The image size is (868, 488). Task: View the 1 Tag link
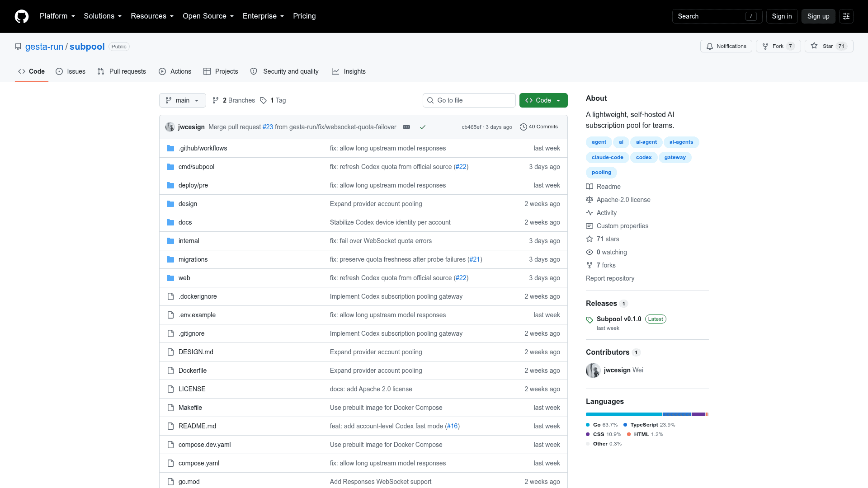[x=273, y=100]
